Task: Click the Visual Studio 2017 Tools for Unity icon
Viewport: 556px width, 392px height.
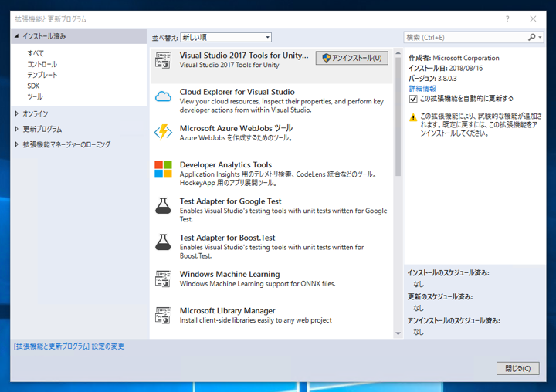Action: [x=163, y=60]
